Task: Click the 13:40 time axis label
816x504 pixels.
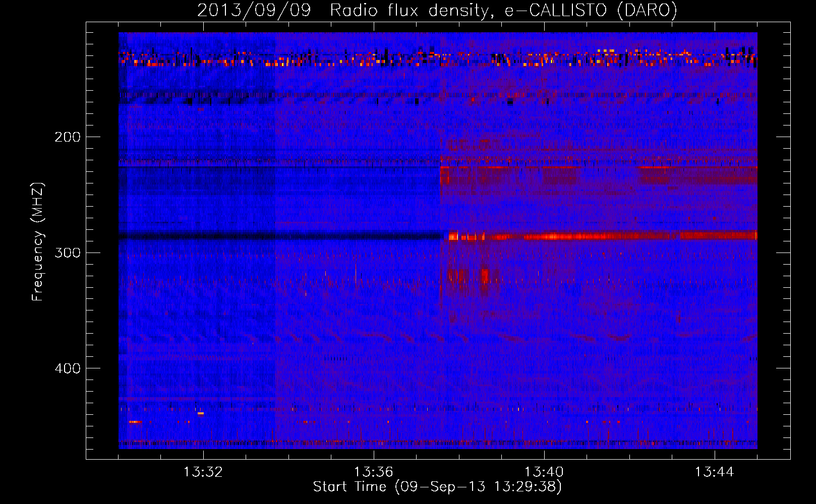Action: 544,472
